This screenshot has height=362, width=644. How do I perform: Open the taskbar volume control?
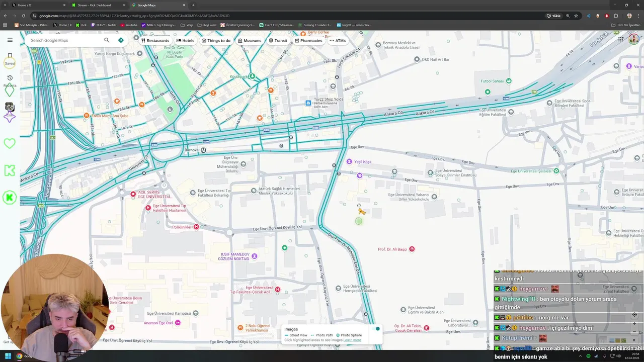click(x=617, y=356)
